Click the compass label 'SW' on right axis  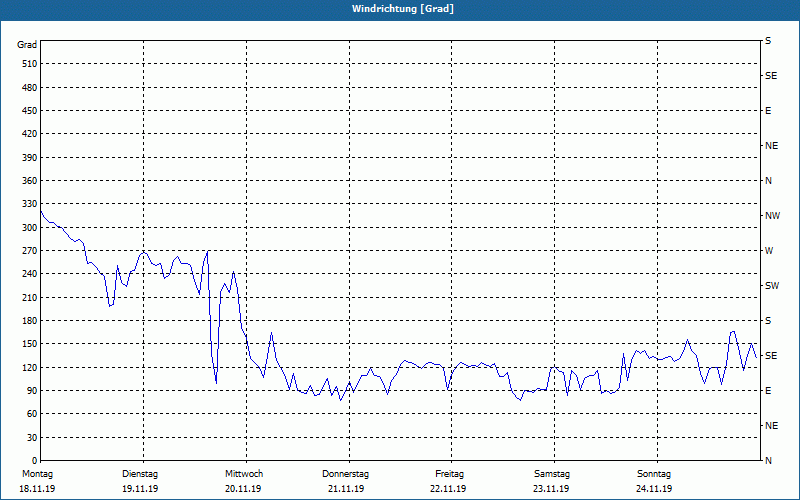click(x=772, y=286)
